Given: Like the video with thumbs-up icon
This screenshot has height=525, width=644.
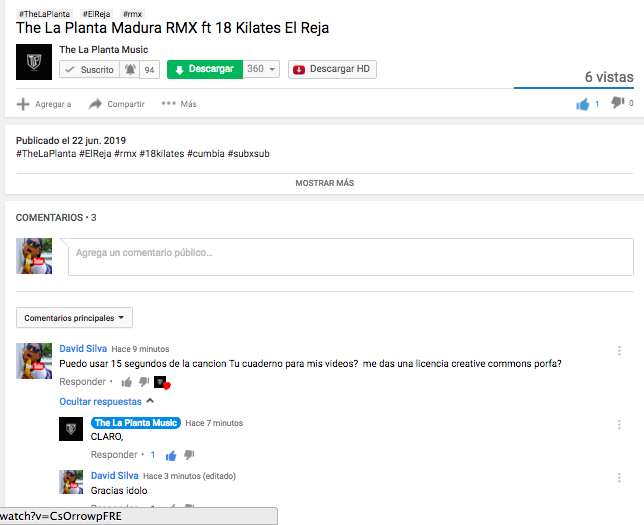Looking at the screenshot, I should pos(582,104).
